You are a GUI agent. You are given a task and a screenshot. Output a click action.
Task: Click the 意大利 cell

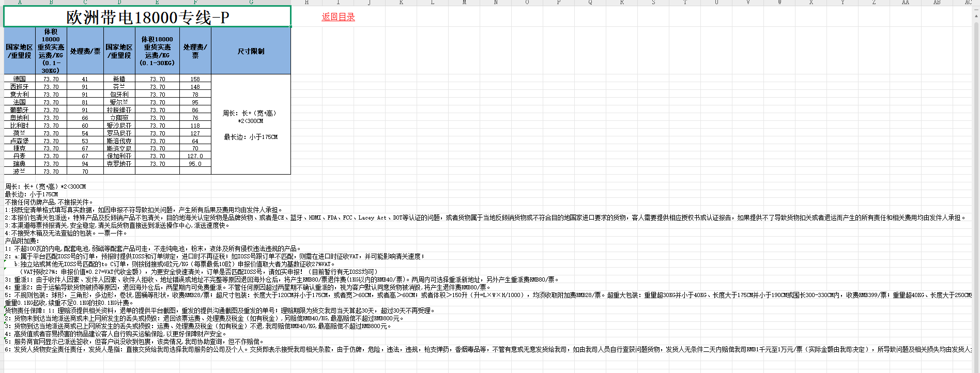pos(20,95)
